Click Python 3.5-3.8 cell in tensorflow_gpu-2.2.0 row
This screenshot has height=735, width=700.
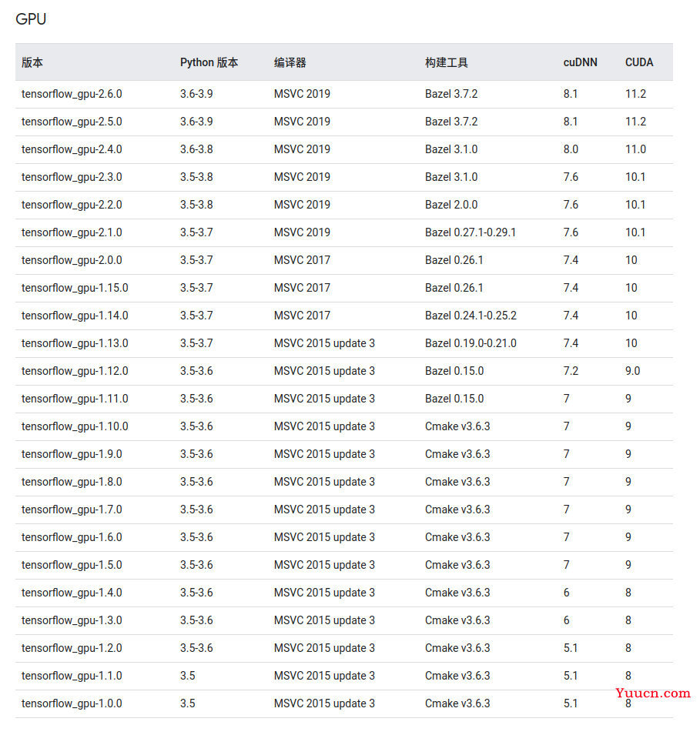pyautogui.click(x=196, y=205)
